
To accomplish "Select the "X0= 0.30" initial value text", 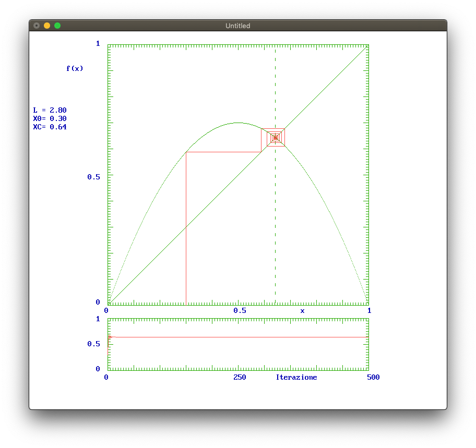I will pos(50,118).
